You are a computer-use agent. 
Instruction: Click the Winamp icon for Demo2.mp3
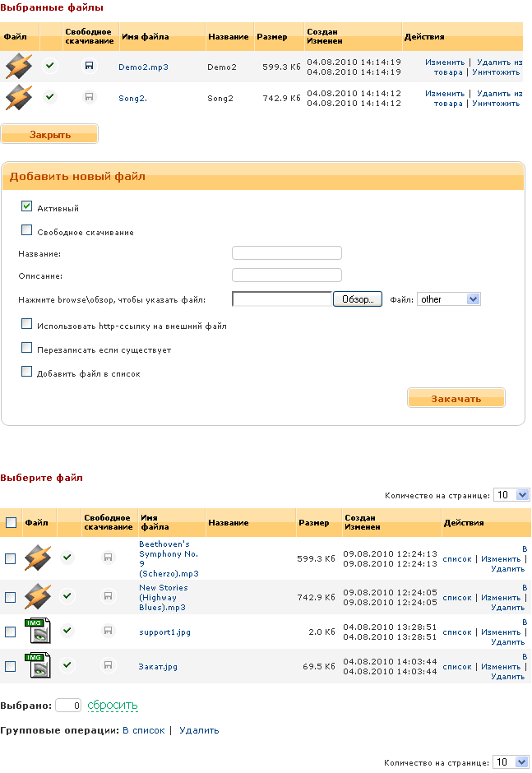pyautogui.click(x=18, y=66)
